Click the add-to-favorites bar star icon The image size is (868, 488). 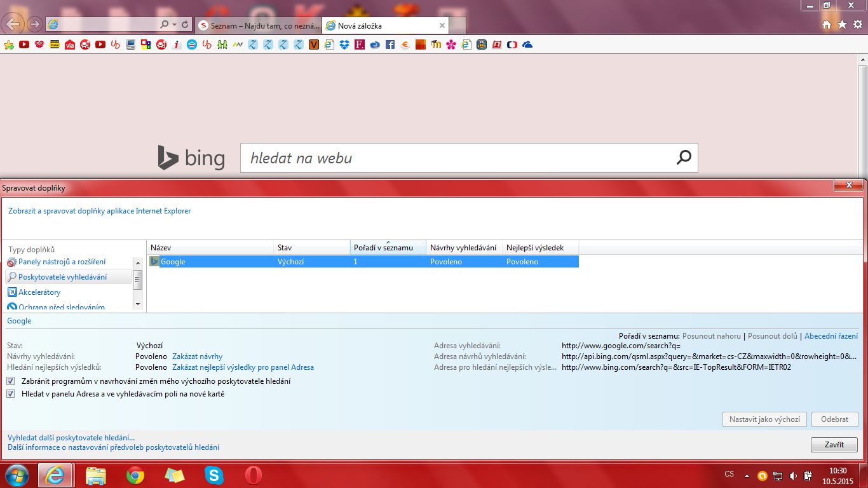9,45
